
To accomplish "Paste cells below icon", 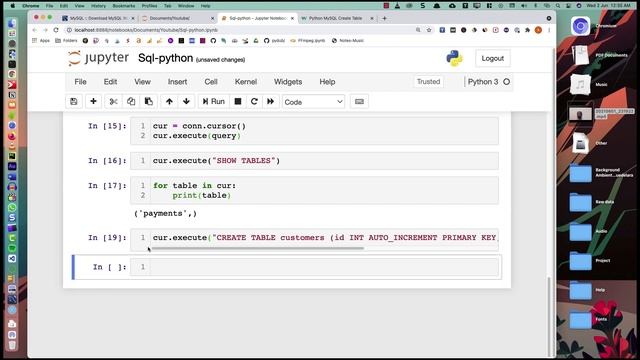I will (149, 102).
